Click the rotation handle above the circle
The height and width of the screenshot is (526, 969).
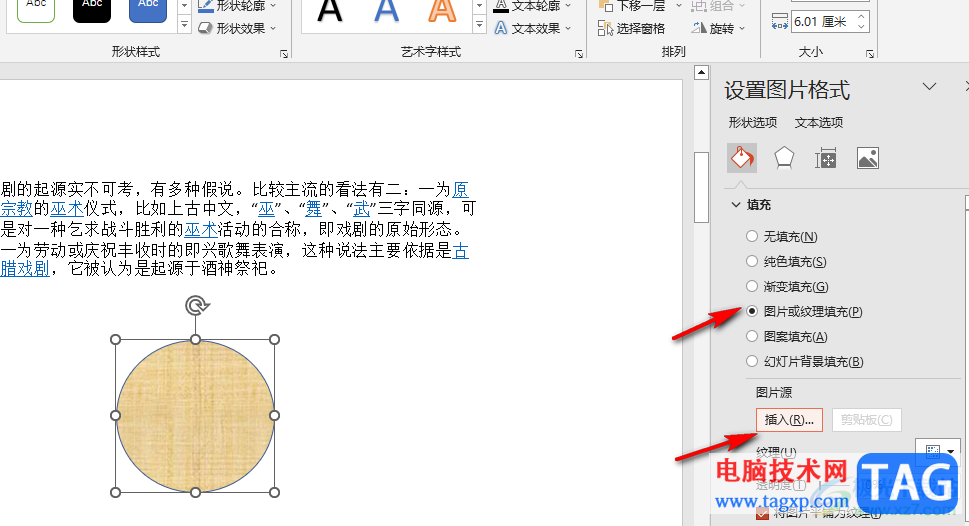pos(197,305)
